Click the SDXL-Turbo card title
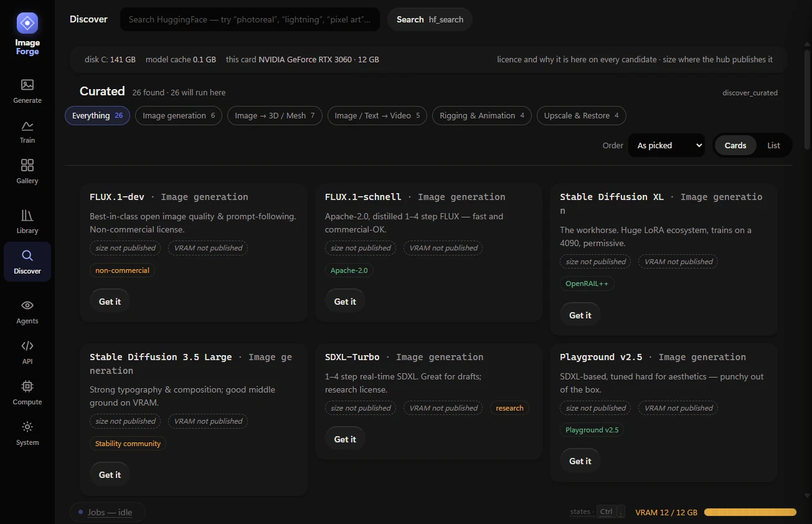Screen dimensions: 812x524 [x=352, y=357]
